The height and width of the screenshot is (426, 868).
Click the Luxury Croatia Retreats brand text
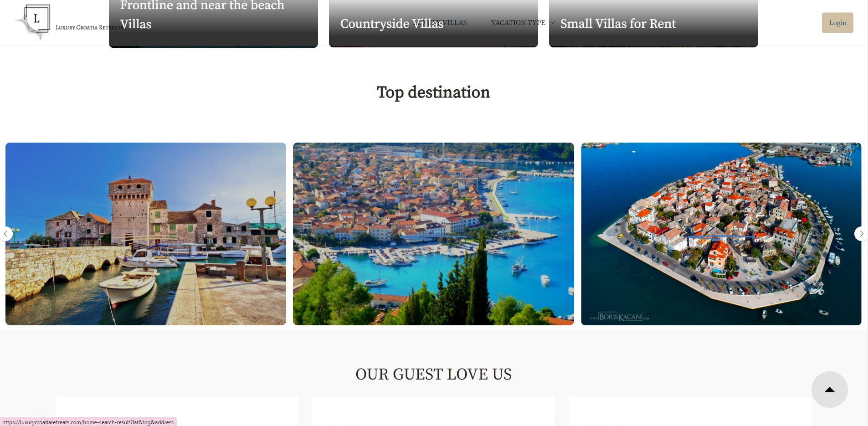point(89,27)
